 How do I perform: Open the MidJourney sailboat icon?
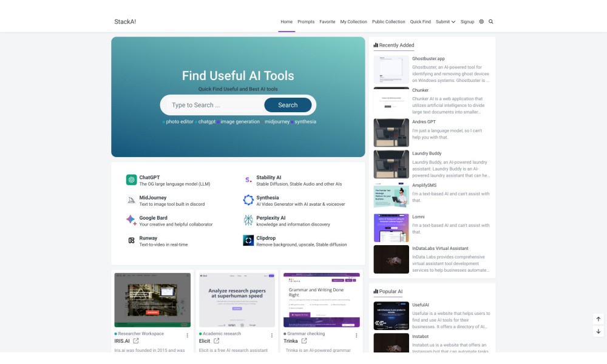point(131,200)
